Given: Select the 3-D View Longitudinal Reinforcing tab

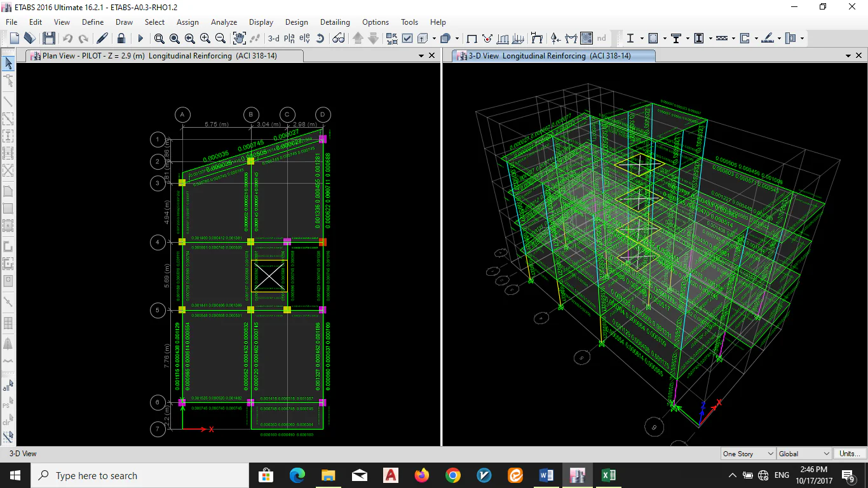Looking at the screenshot, I should (549, 56).
